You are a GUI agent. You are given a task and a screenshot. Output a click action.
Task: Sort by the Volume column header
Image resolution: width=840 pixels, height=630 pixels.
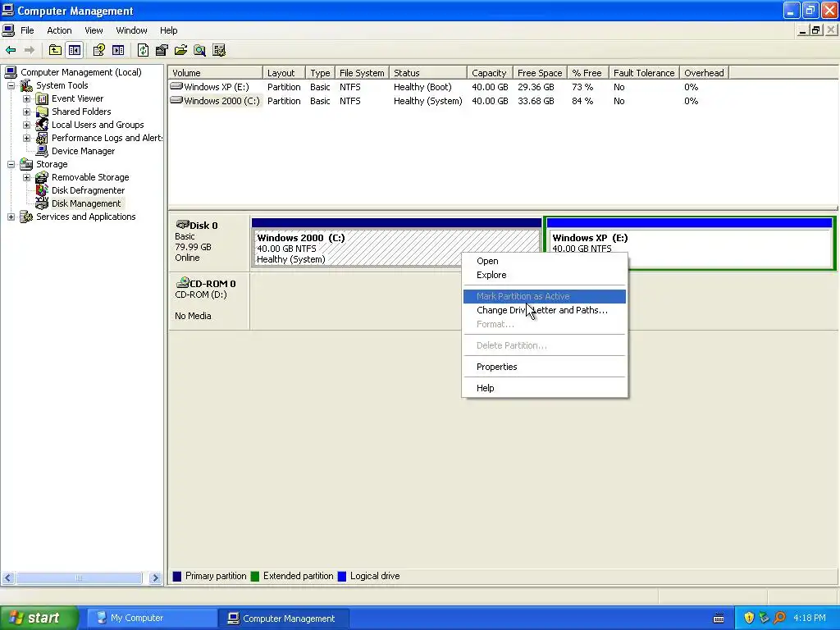click(x=216, y=73)
